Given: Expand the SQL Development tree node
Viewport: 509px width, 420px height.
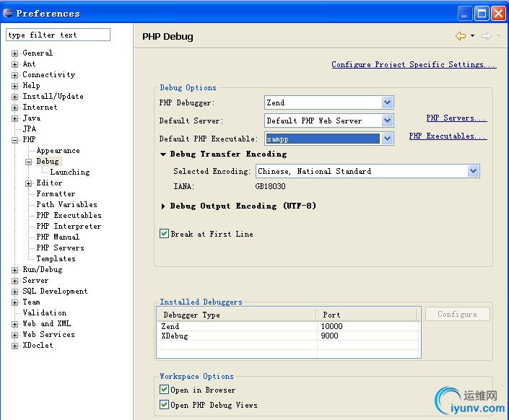Looking at the screenshot, I should 14,292.
